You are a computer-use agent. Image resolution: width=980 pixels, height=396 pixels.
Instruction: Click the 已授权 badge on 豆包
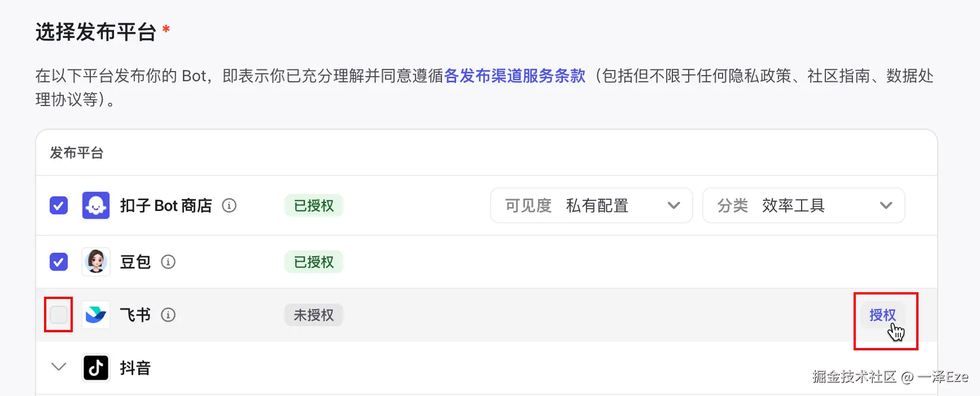314,262
